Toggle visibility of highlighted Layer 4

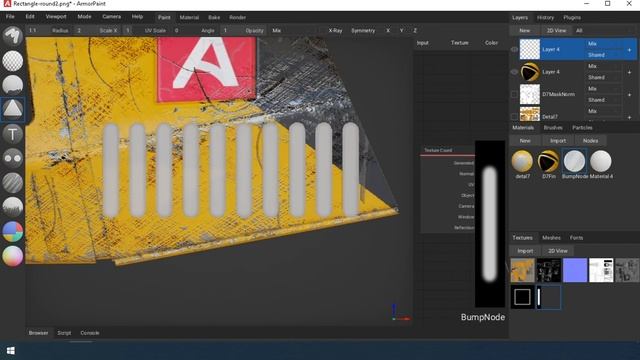pos(514,49)
